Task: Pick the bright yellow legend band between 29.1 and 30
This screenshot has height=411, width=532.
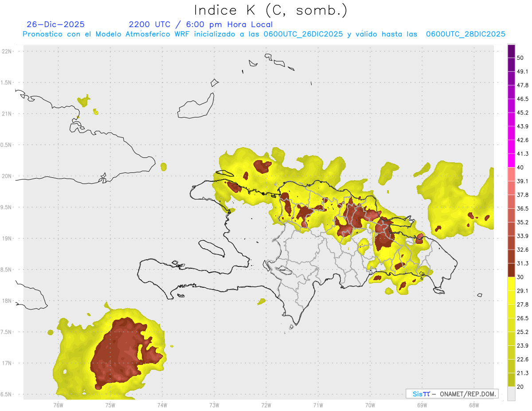Action: click(x=511, y=284)
